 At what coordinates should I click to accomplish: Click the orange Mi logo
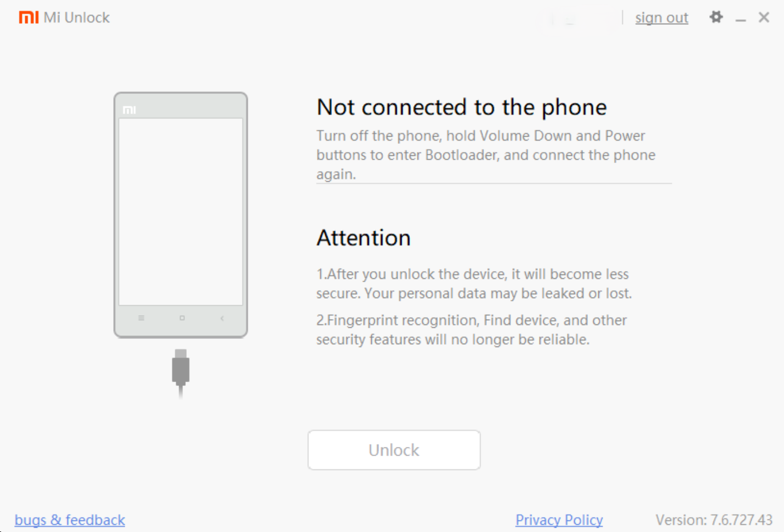coord(29,18)
